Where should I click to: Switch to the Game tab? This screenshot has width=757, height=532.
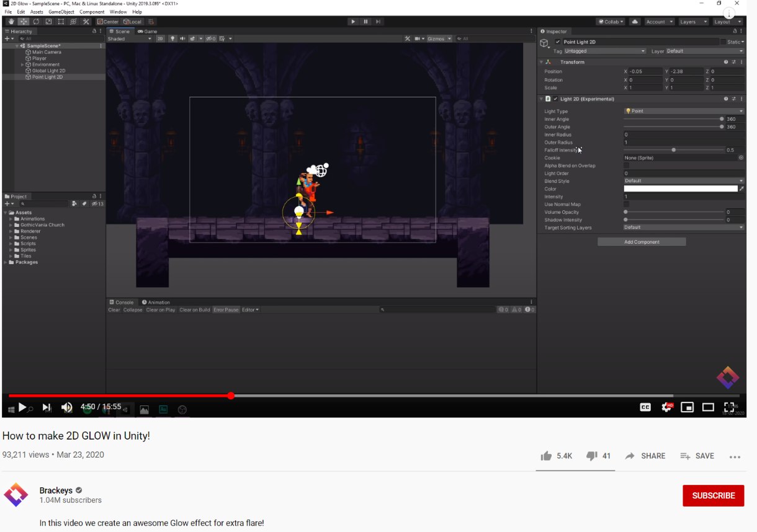[x=148, y=31]
